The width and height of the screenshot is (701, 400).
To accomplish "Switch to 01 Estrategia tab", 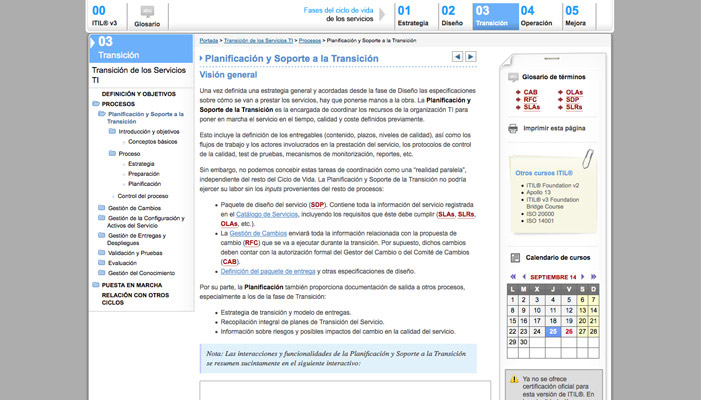I will coord(413,16).
